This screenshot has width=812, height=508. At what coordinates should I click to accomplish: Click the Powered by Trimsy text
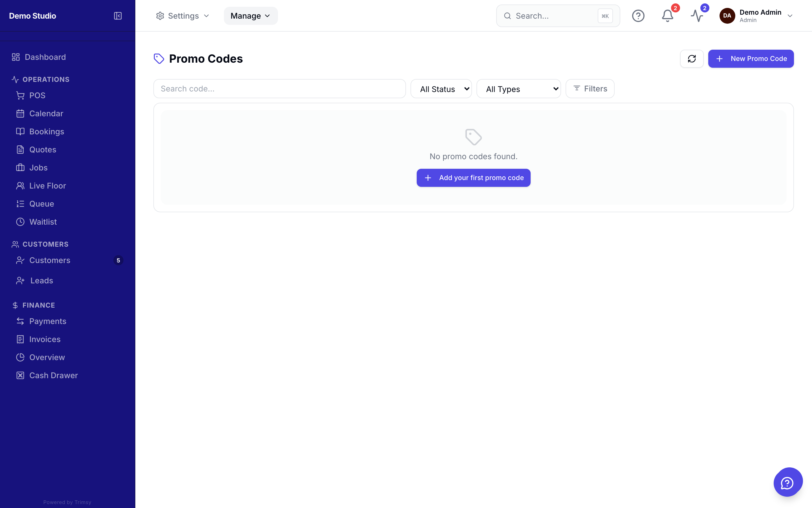(x=67, y=502)
